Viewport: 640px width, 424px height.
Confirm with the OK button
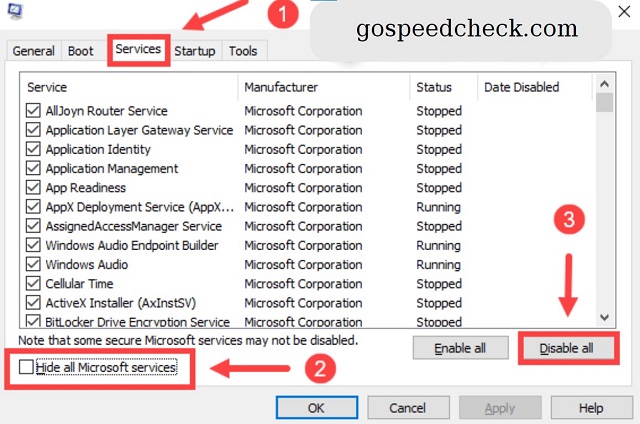click(x=317, y=408)
